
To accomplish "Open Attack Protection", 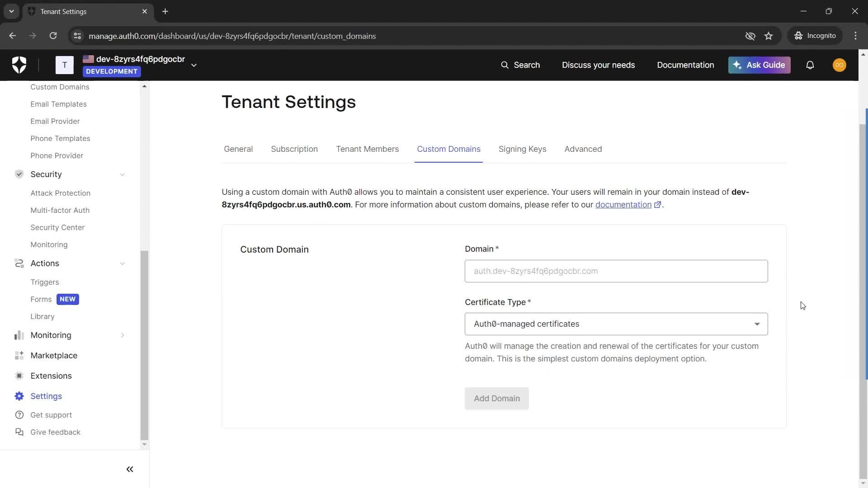I will click(x=60, y=193).
